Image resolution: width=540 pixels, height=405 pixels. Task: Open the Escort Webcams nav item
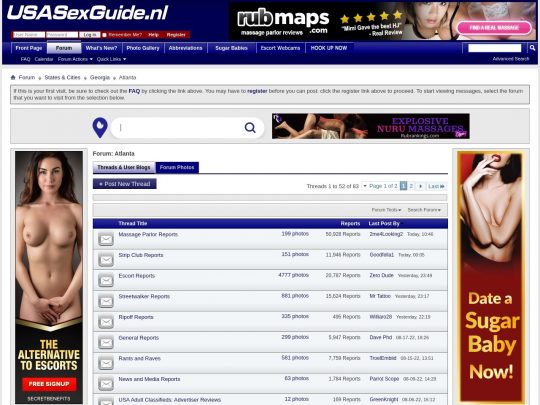(x=280, y=48)
